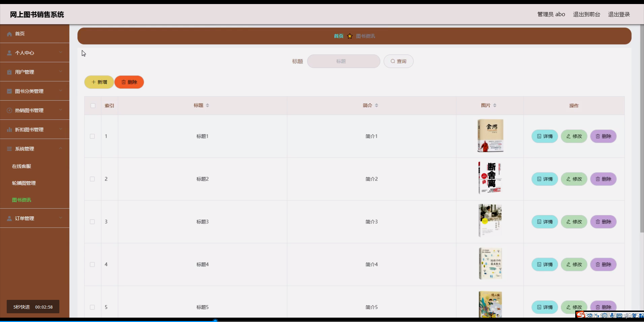This screenshot has width=644, height=322.
Task: Tick the checkbox for row 3
Action: (x=92, y=222)
